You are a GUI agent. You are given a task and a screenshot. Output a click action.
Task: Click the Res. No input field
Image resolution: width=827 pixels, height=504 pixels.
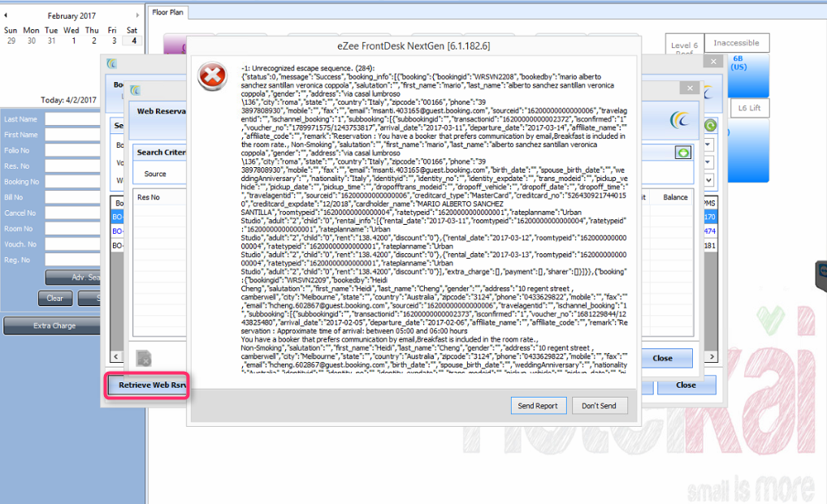[x=73, y=166]
